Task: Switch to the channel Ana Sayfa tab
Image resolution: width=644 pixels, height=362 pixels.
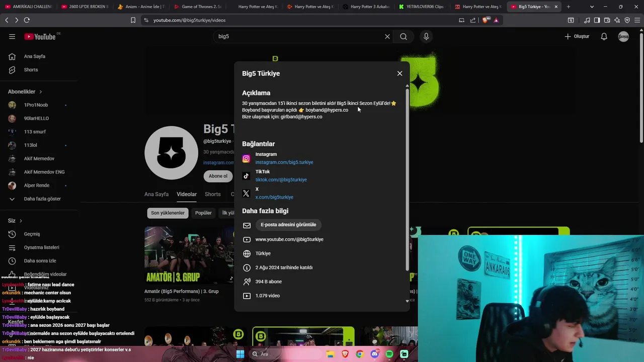Action: pyautogui.click(x=156, y=194)
